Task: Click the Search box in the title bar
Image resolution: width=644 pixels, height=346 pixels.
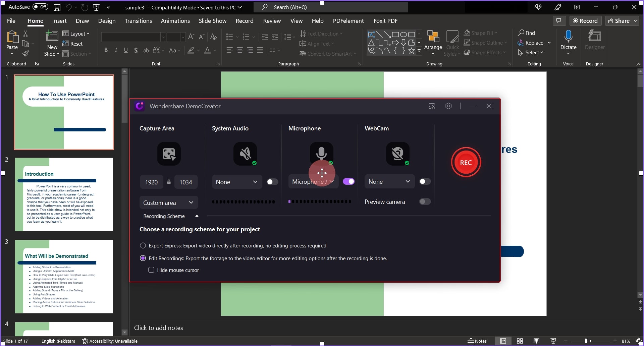Action: [x=331, y=7]
